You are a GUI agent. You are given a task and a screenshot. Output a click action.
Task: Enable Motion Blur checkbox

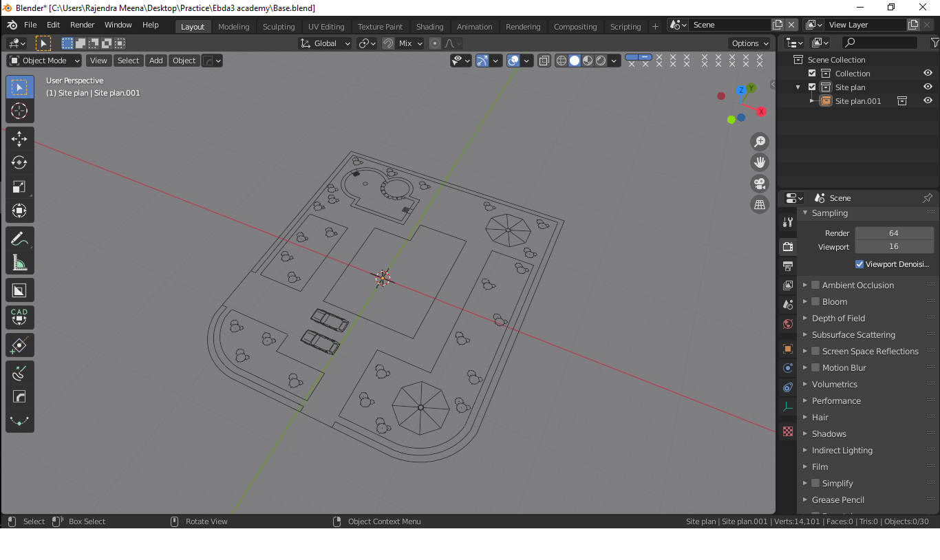815,367
